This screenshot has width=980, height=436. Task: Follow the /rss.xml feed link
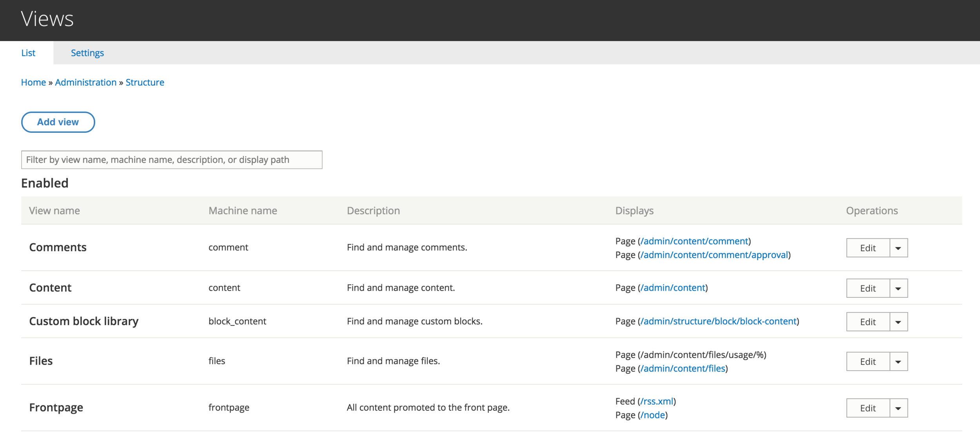tap(657, 402)
